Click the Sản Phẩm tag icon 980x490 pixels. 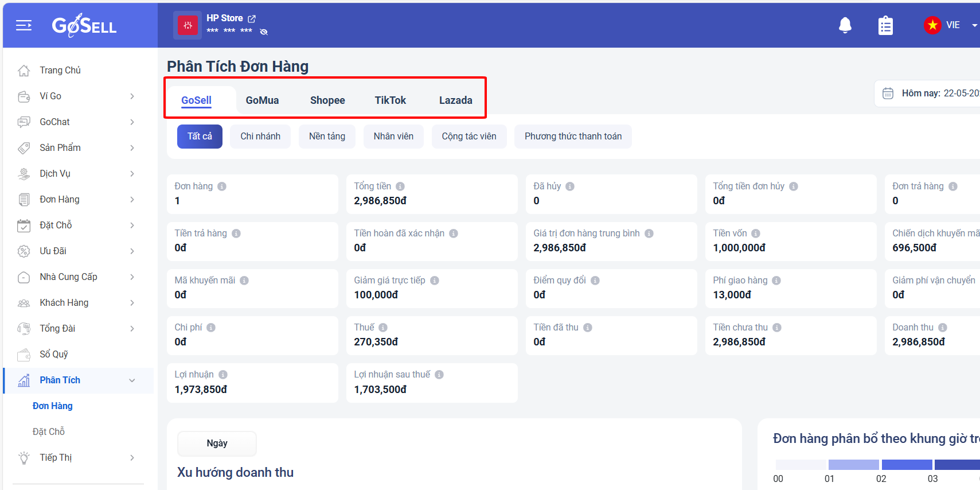click(x=24, y=148)
